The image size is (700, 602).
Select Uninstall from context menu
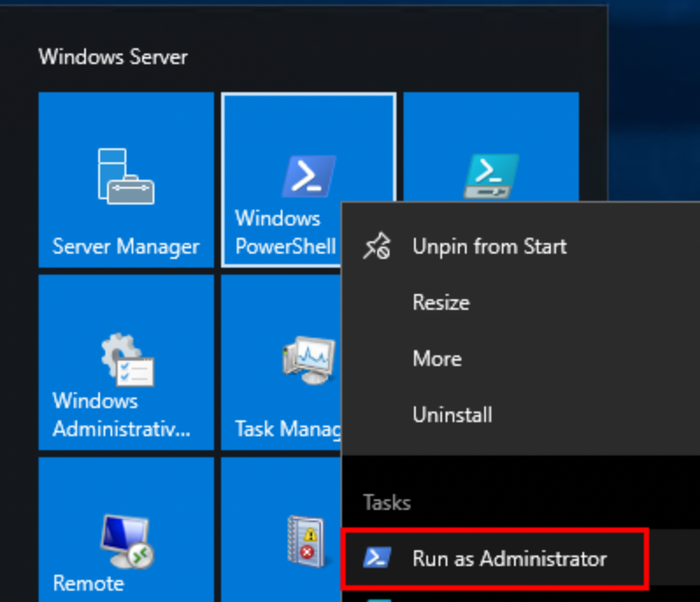pos(520,415)
